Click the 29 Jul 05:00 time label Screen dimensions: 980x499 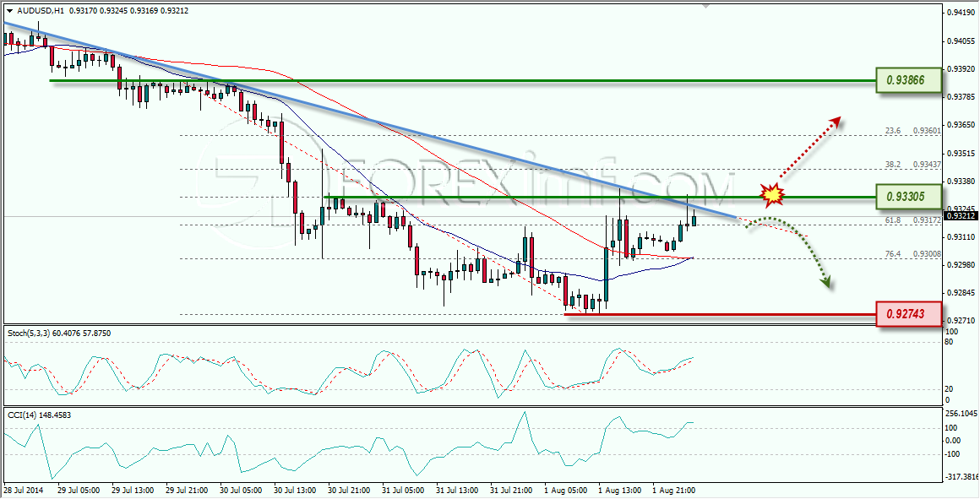click(x=77, y=491)
